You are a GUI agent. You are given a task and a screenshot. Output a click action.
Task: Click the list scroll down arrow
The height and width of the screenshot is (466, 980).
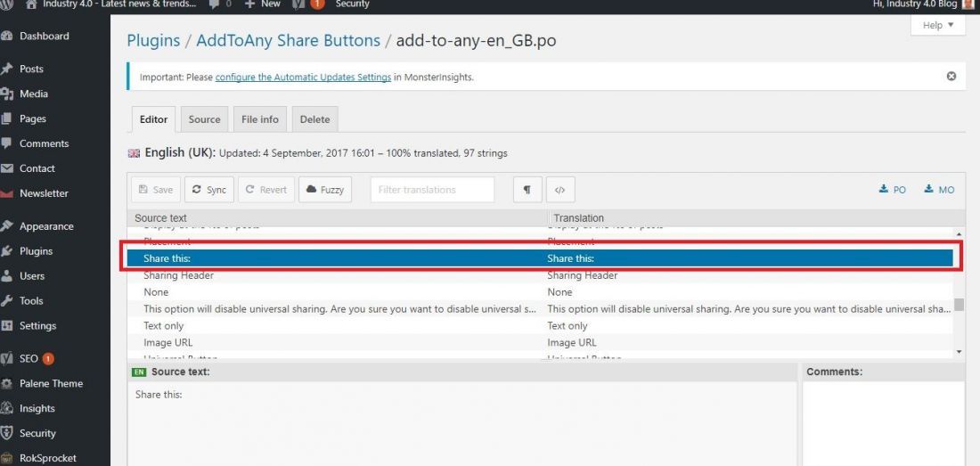[x=960, y=352]
